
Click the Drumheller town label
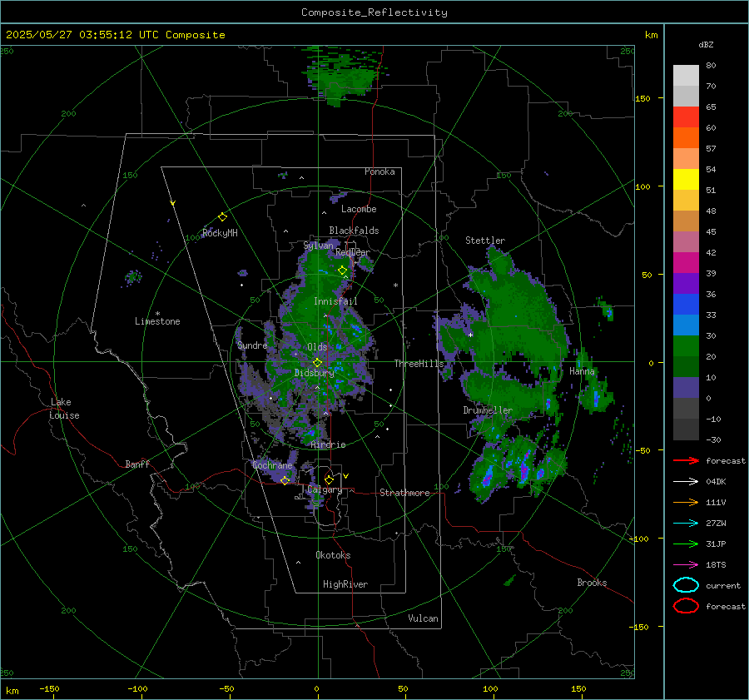point(488,410)
